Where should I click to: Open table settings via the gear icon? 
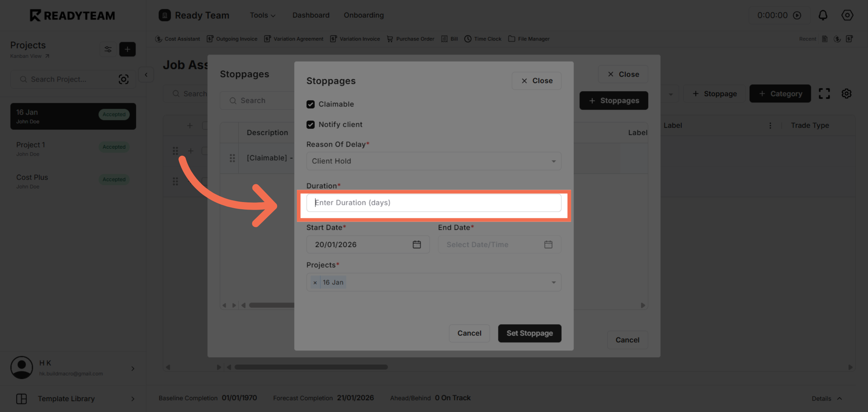point(846,93)
